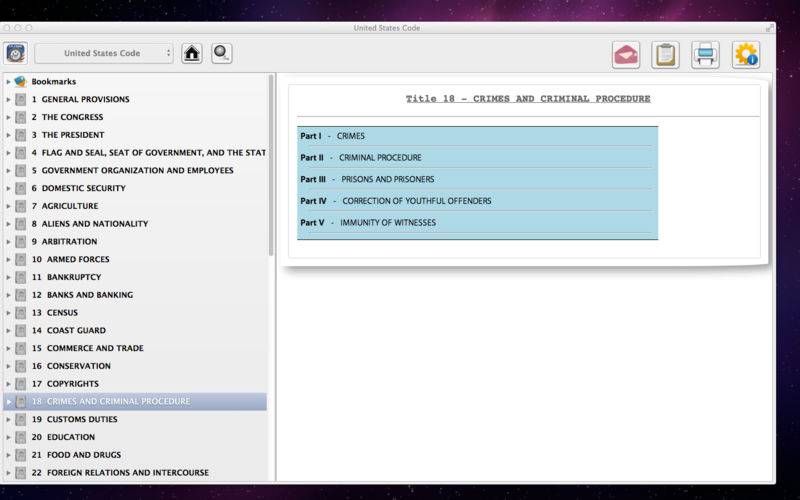Toggle fullscreen with window corner arrows

769,28
